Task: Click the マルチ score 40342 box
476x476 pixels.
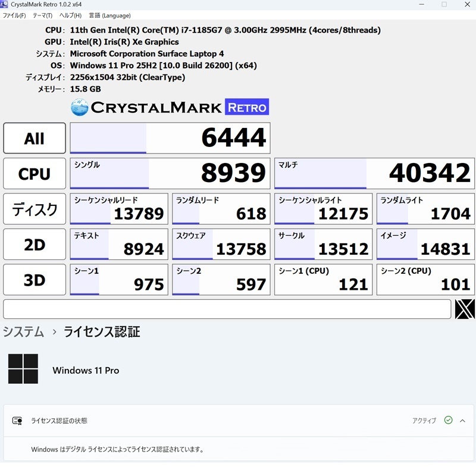Action: [x=374, y=174]
